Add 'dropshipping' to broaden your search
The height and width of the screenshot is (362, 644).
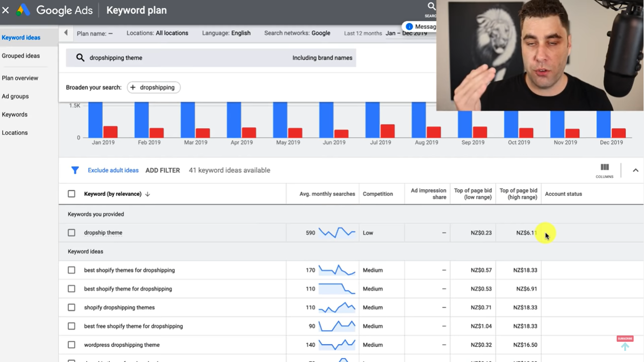[x=154, y=87]
